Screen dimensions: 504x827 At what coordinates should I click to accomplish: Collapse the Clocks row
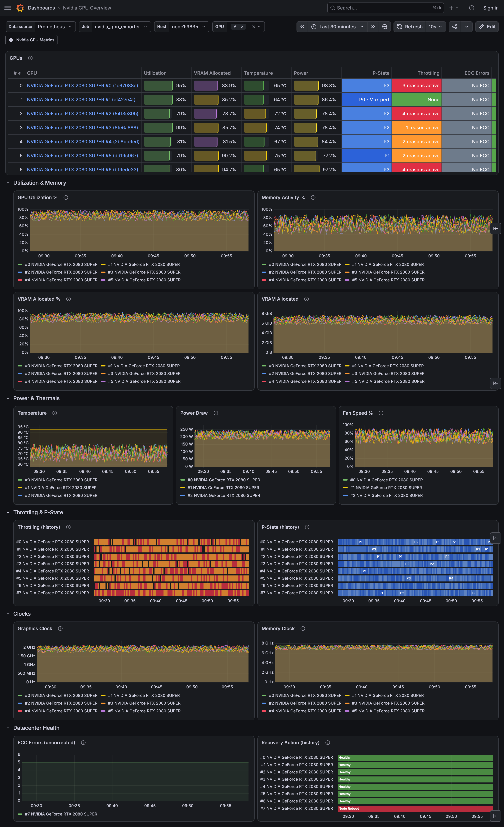click(8, 614)
